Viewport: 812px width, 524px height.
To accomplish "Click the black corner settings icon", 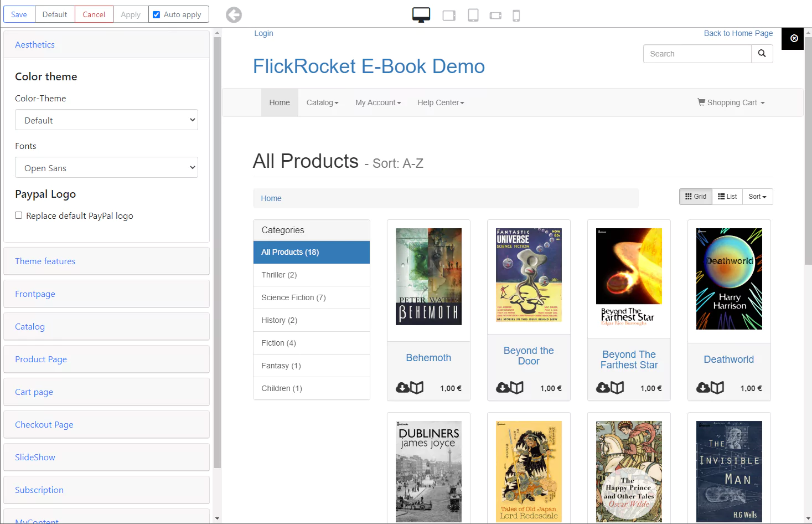I will 794,38.
